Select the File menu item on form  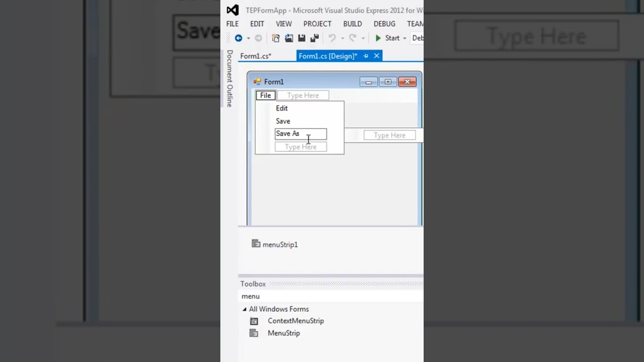tap(265, 96)
